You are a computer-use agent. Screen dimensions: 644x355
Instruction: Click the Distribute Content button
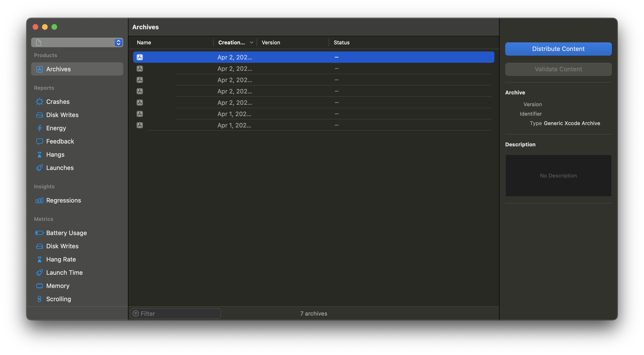point(558,49)
